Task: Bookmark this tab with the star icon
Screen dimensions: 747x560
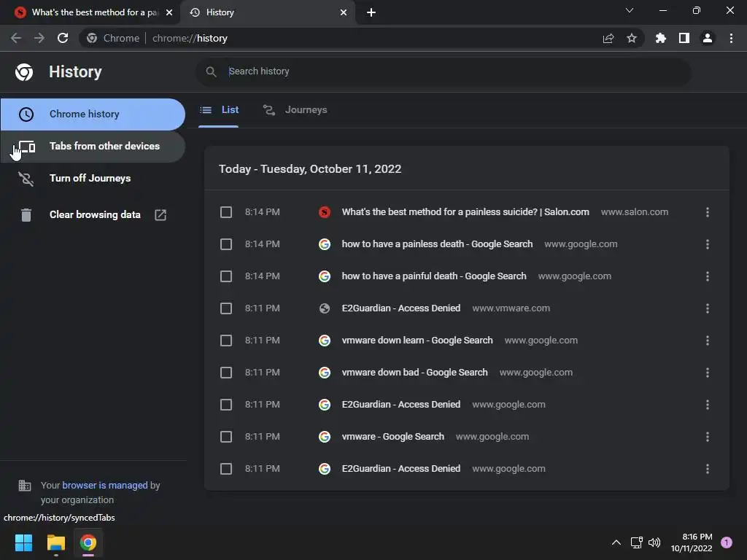Action: 632,38
